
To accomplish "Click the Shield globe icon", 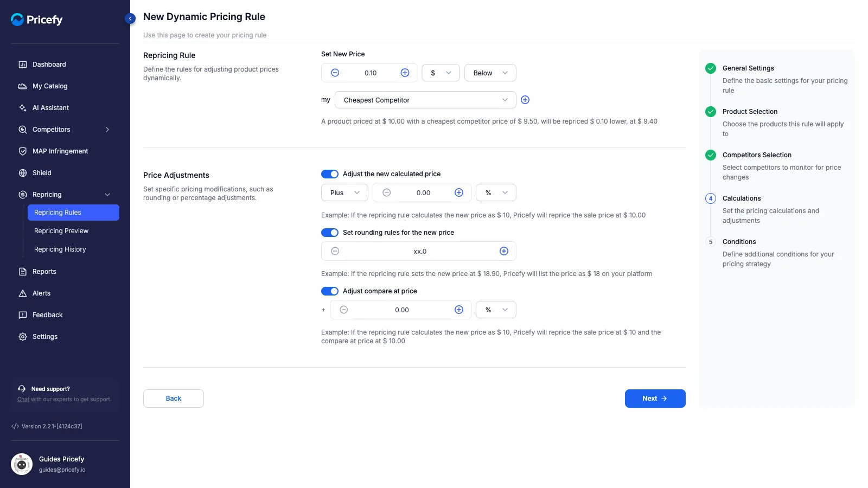I will click(23, 173).
